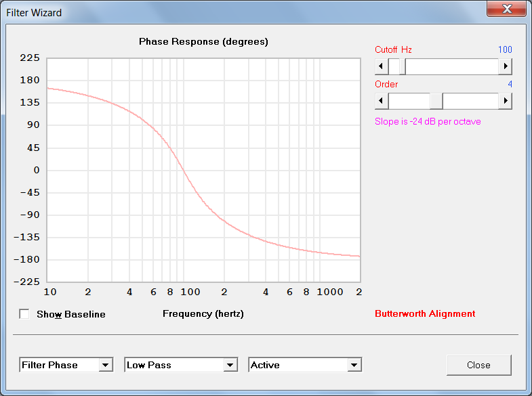The image size is (532, 396).
Task: Open the Filter Phase dropdown
Action: tap(66, 365)
